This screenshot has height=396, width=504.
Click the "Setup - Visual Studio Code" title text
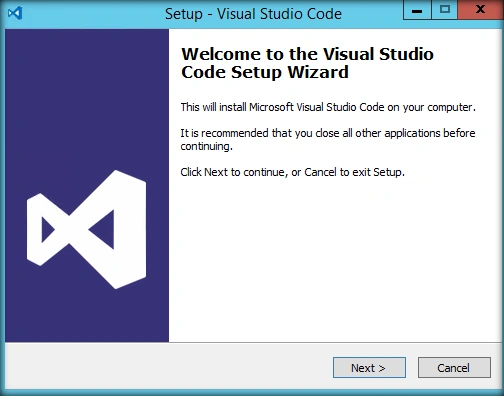tap(253, 14)
